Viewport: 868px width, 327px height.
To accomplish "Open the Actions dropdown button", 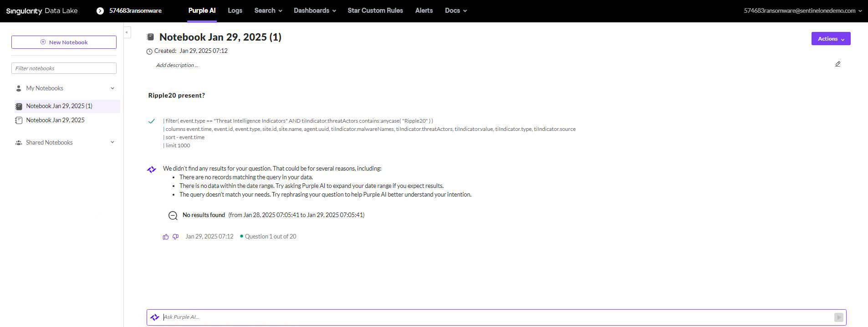I will click(831, 39).
